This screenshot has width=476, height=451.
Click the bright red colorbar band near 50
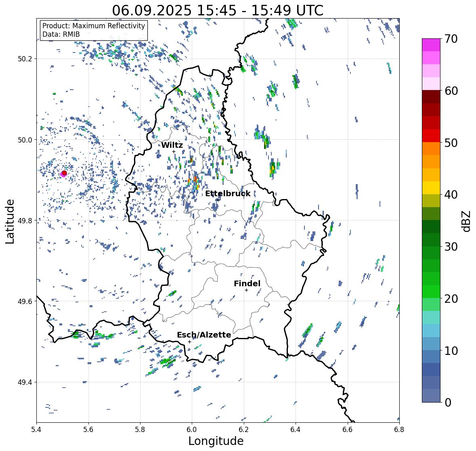coord(431,136)
